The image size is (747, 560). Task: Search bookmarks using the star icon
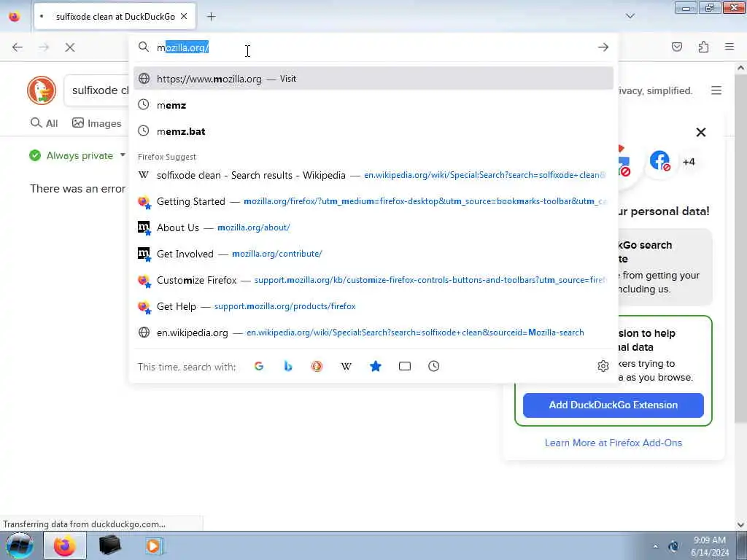point(376,366)
